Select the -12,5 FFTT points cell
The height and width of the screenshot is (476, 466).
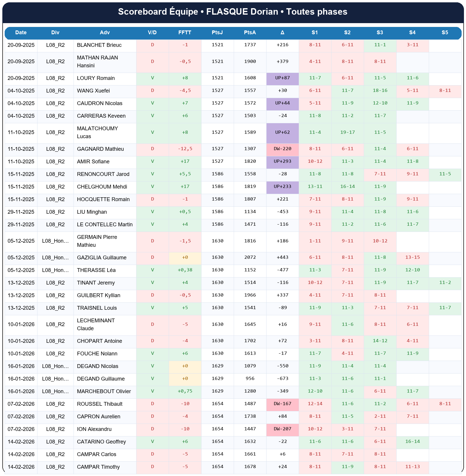[x=185, y=149]
